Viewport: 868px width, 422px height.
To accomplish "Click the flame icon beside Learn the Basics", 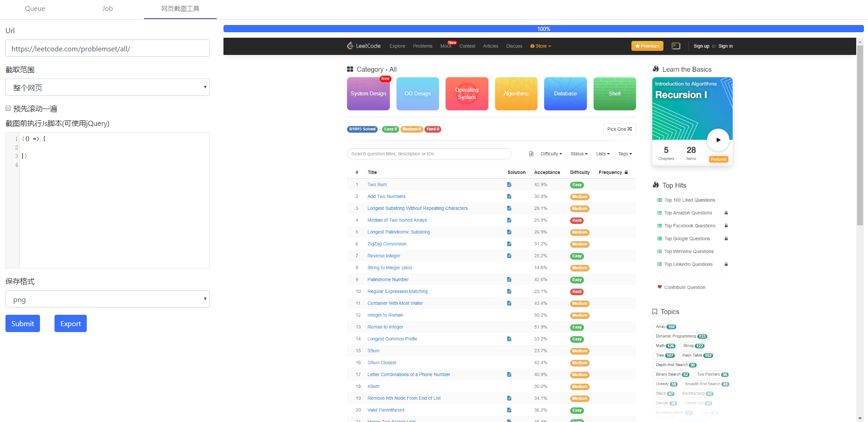I will [656, 69].
